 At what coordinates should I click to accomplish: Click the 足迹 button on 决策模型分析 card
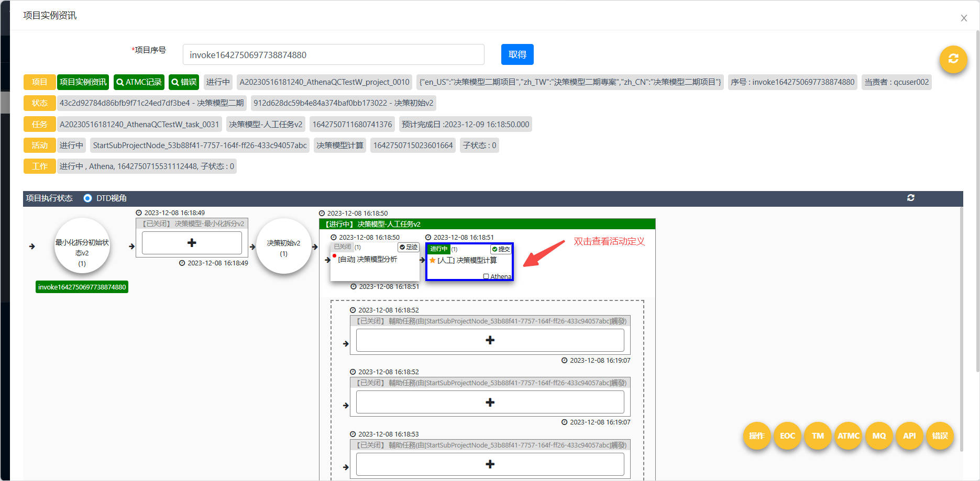[409, 247]
